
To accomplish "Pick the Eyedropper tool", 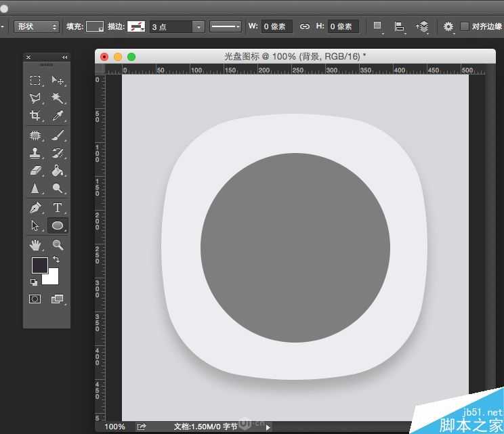I will [58, 116].
